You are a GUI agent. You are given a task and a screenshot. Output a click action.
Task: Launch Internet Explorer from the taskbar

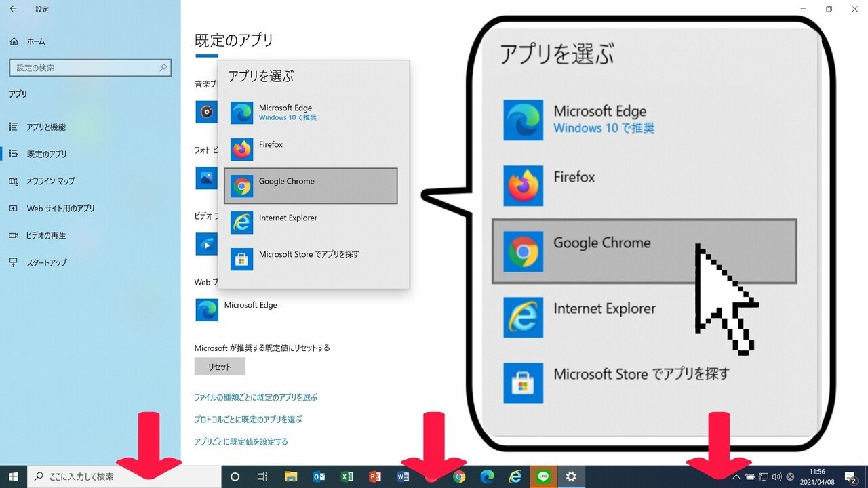(515, 476)
